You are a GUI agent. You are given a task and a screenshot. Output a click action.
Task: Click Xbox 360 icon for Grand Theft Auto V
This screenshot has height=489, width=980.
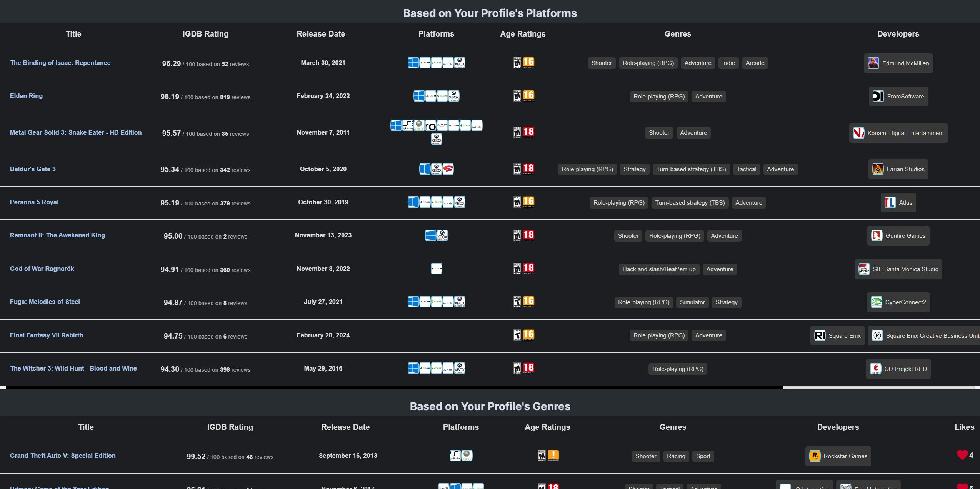click(467, 456)
